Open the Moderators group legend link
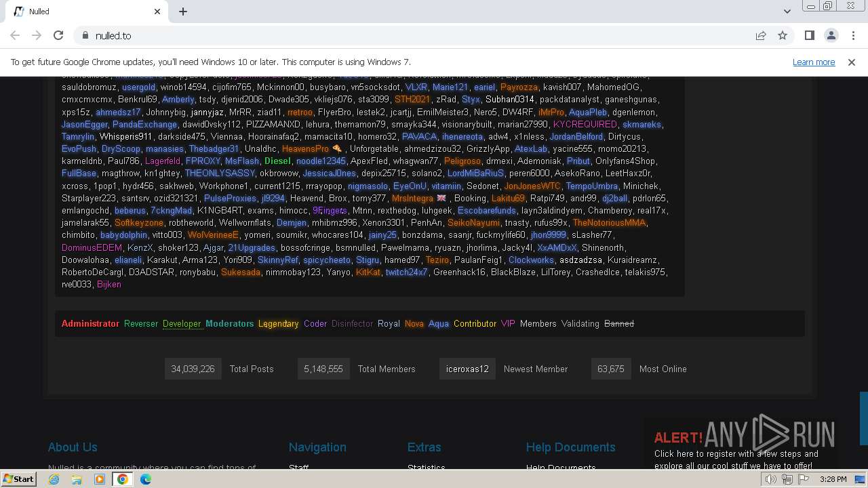Screen dimensions: 868x488 tap(230, 323)
